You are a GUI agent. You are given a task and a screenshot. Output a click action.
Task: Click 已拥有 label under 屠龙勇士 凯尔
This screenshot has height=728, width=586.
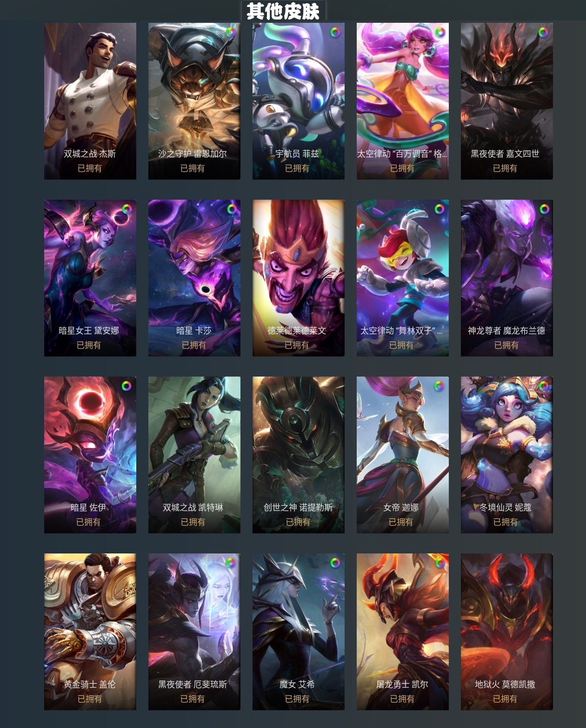(x=402, y=699)
